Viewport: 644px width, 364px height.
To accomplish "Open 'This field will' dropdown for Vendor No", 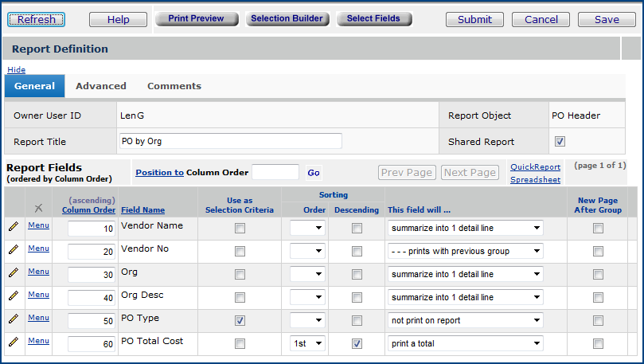I will pos(466,252).
